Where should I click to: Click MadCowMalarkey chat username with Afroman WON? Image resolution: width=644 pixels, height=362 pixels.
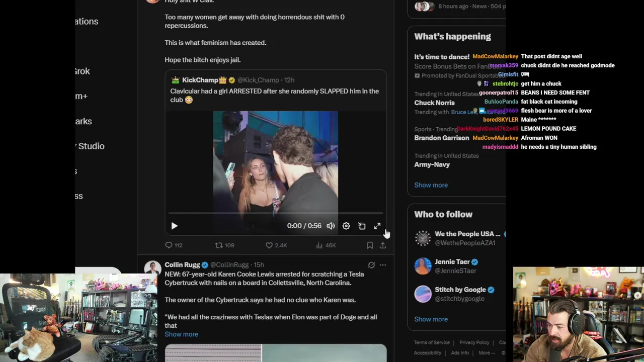495,138
